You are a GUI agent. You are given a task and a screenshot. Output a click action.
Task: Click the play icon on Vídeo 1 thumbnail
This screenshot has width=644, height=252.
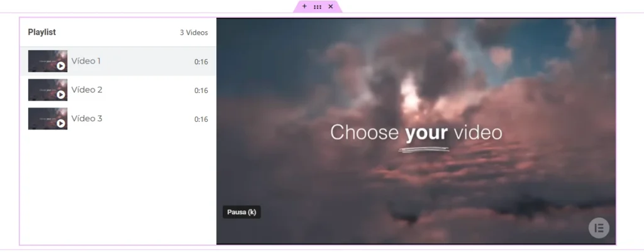tap(61, 66)
